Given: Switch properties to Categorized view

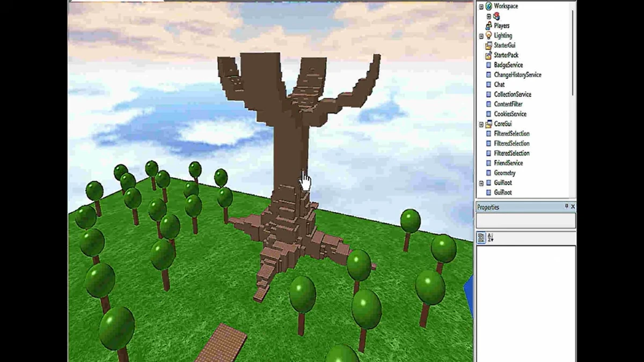Looking at the screenshot, I should (x=481, y=238).
